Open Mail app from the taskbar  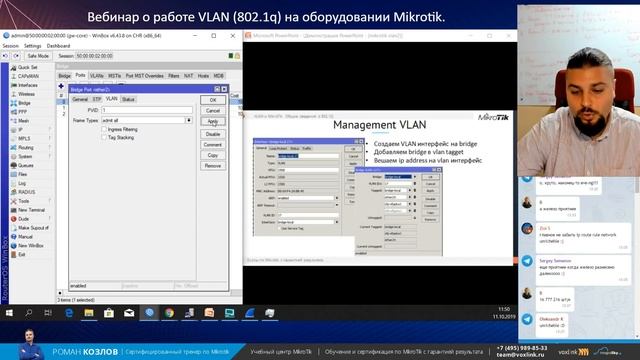129,313
